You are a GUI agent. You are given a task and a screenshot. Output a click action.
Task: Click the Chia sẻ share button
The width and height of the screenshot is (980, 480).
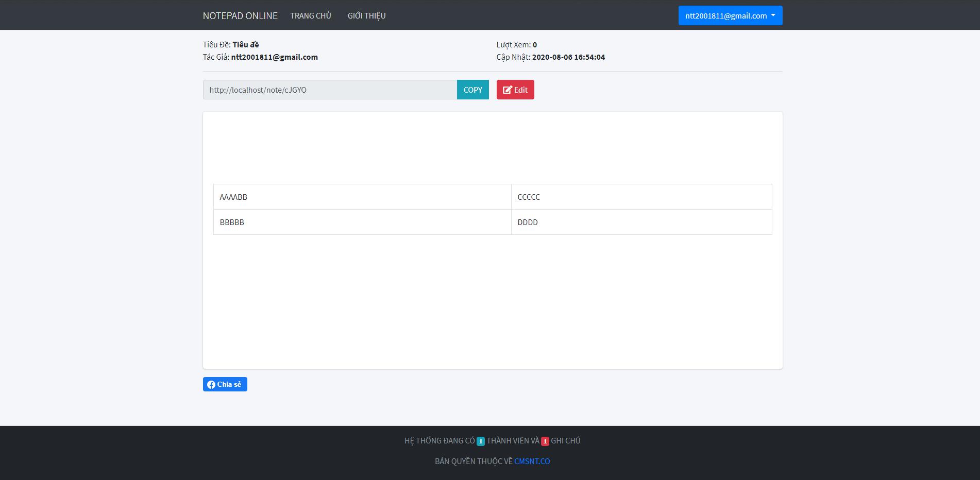(x=225, y=384)
